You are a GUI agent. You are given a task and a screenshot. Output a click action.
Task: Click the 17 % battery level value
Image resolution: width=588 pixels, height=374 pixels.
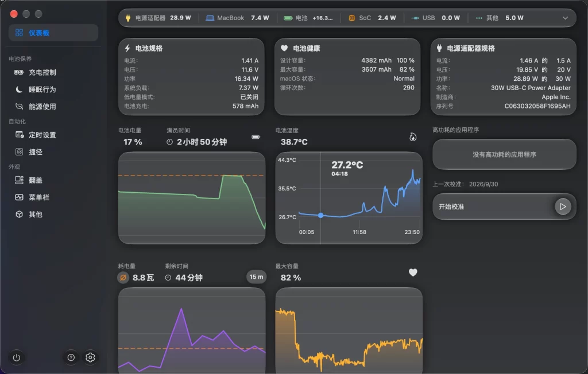coord(133,142)
